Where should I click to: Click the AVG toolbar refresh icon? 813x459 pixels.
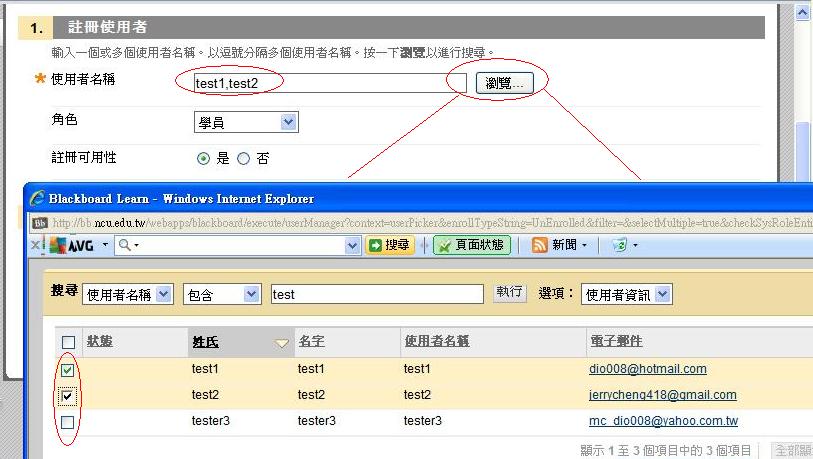tap(620, 245)
